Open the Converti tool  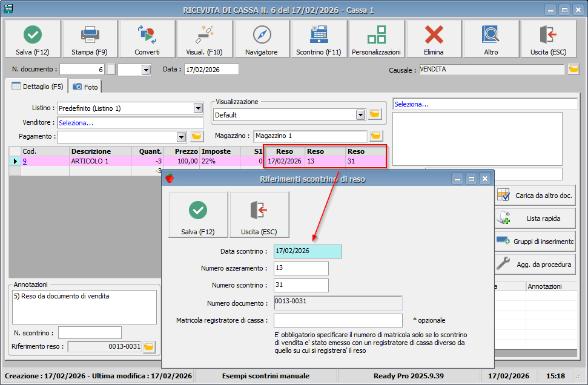pos(147,39)
